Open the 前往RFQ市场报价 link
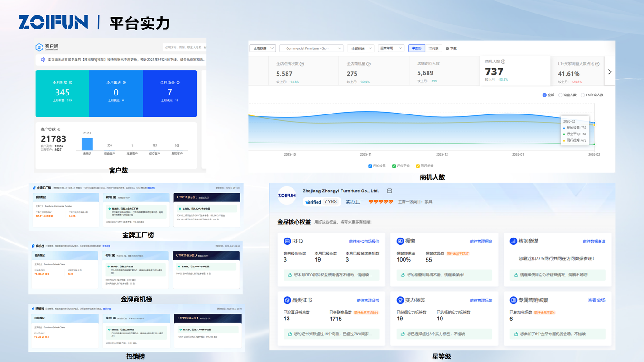The image size is (644, 362). pyautogui.click(x=364, y=242)
